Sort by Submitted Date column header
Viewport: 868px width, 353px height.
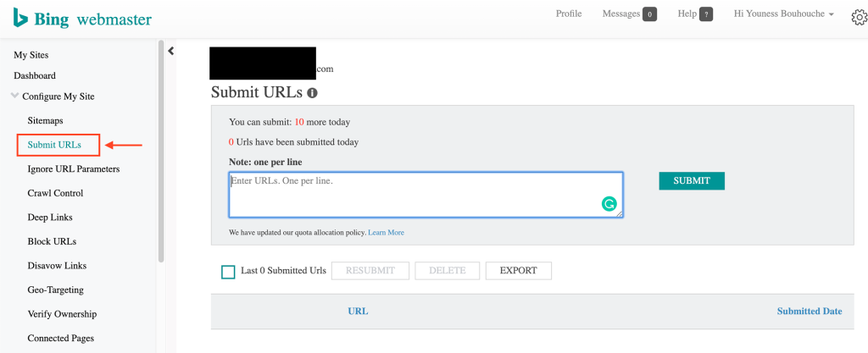809,312
